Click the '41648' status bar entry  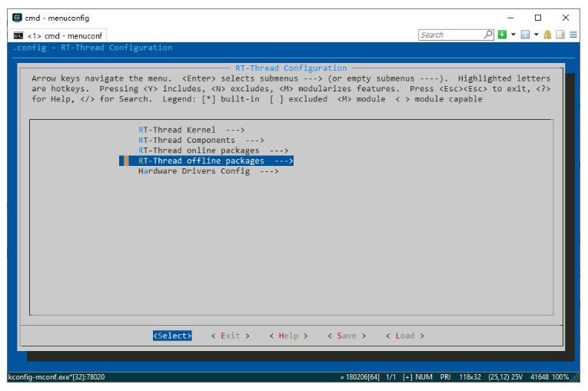click(540, 376)
